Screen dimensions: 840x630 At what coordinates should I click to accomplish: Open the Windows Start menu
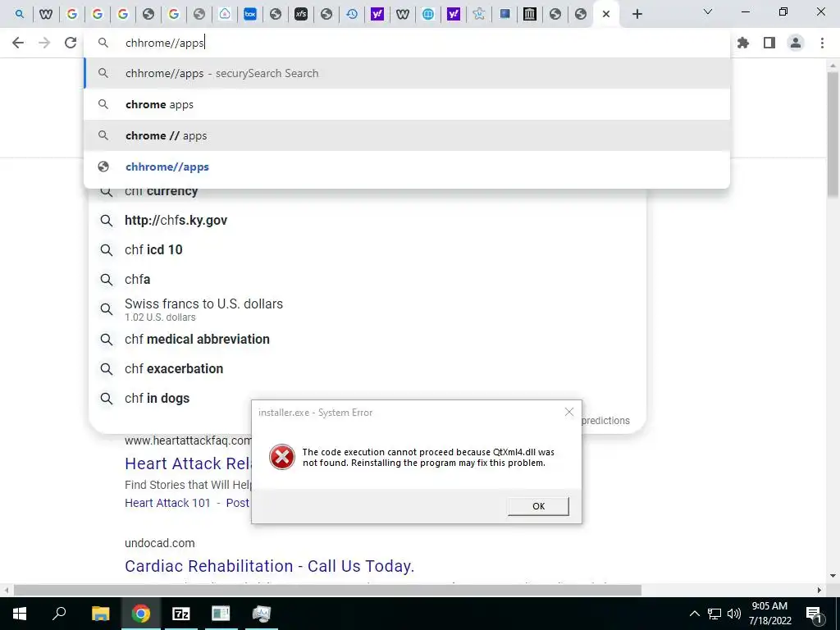coord(20,614)
